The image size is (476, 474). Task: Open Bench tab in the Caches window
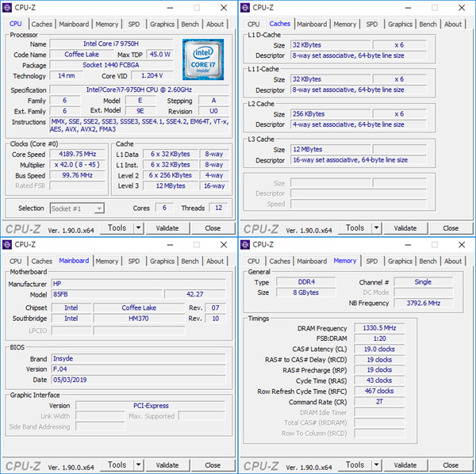pyautogui.click(x=428, y=25)
